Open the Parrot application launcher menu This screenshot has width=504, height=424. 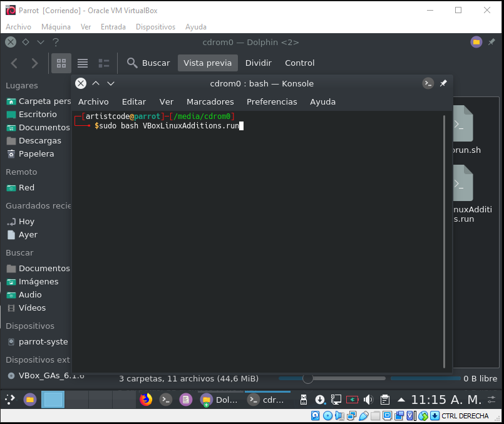[x=10, y=400]
